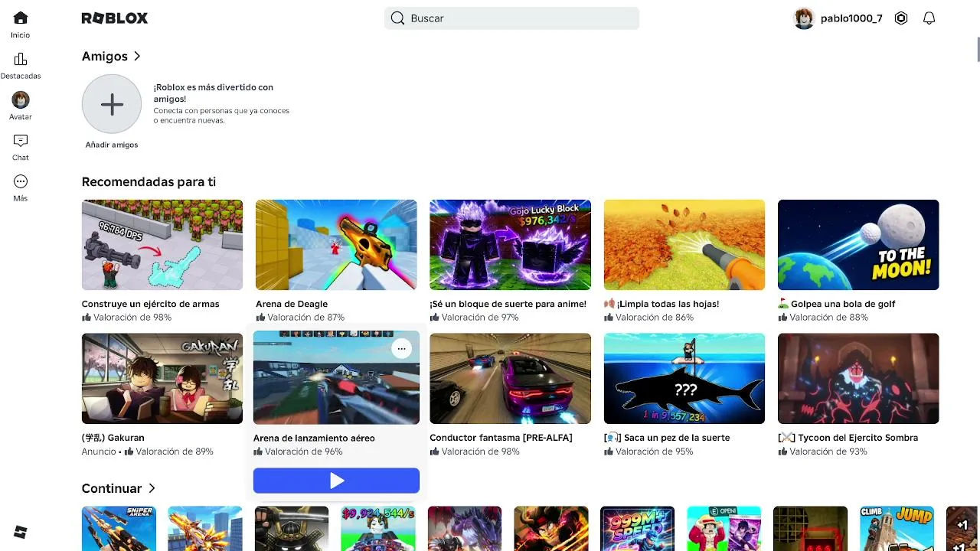The height and width of the screenshot is (551, 980).
Task: Click the Arena de lanzamiento aéreo title
Action: pyautogui.click(x=314, y=438)
